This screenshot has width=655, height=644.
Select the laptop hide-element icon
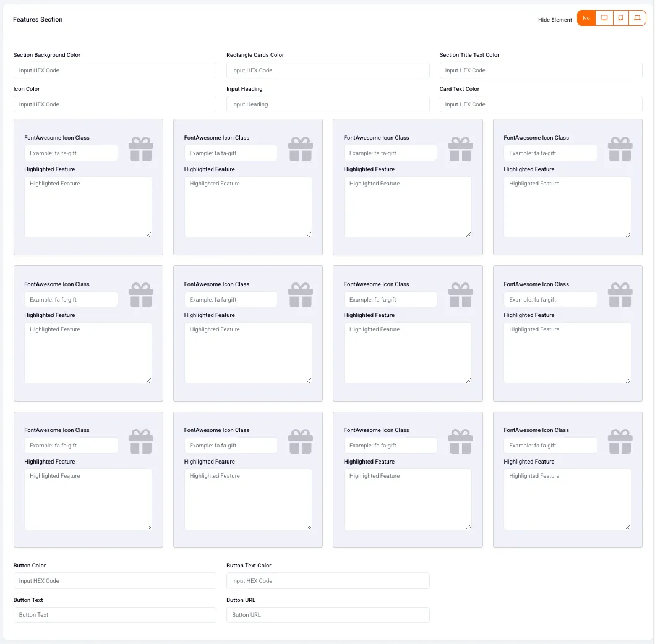coord(637,18)
